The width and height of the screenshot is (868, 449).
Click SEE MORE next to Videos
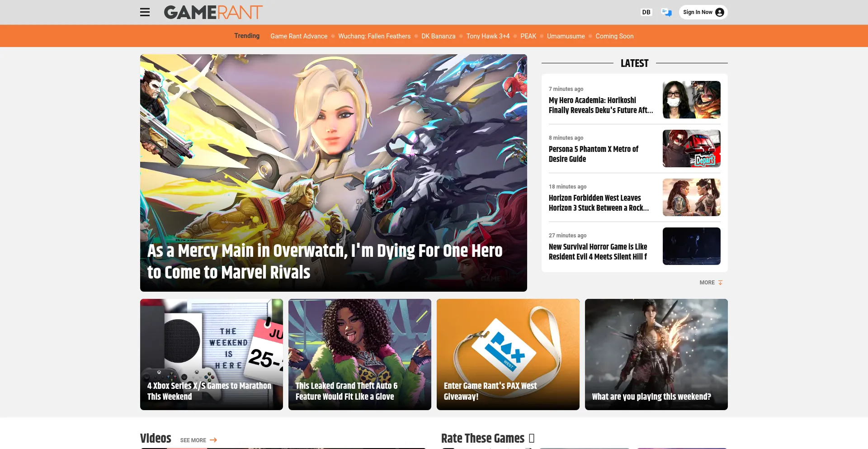[198, 440]
